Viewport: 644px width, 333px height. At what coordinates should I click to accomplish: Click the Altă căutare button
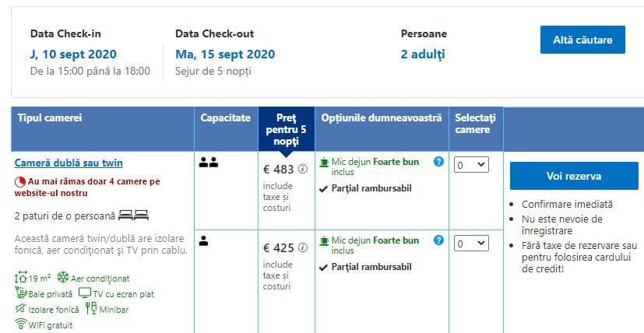(x=582, y=40)
